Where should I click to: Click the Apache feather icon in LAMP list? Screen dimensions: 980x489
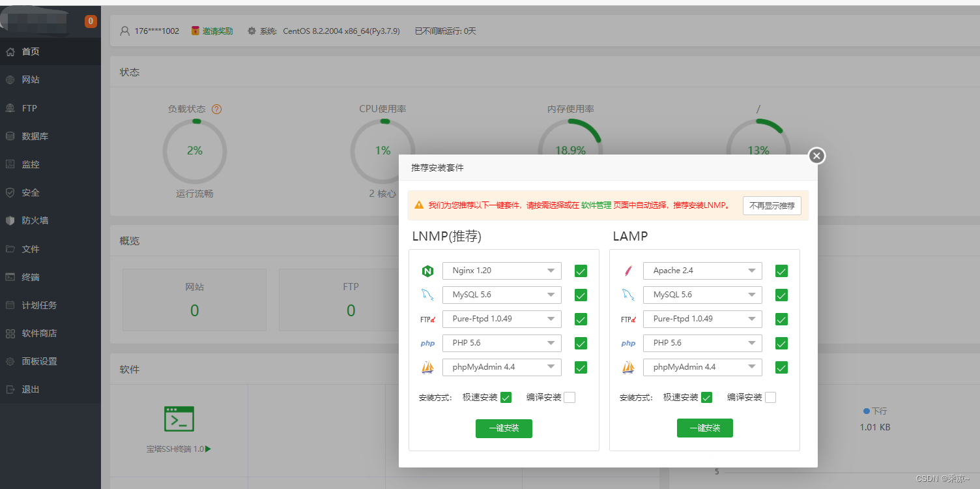pos(628,271)
